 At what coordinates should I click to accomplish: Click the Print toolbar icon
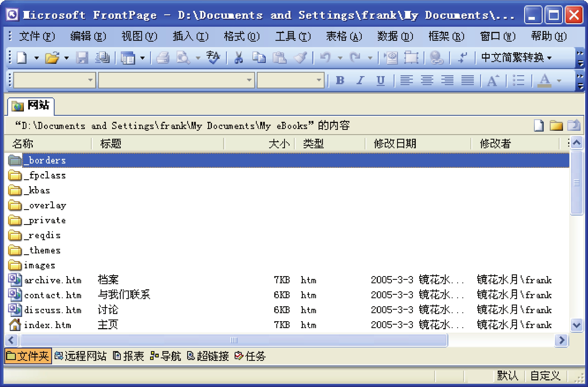[x=163, y=58]
